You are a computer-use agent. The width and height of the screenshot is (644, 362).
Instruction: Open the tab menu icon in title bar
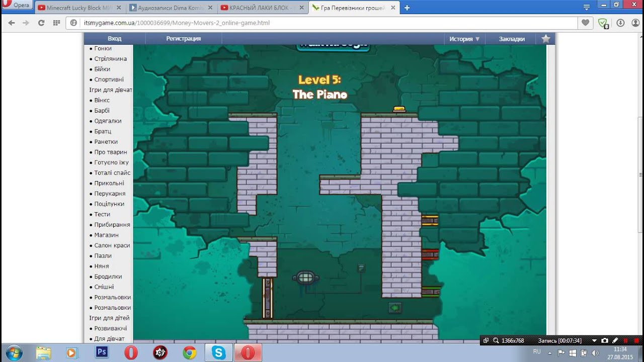click(587, 7)
